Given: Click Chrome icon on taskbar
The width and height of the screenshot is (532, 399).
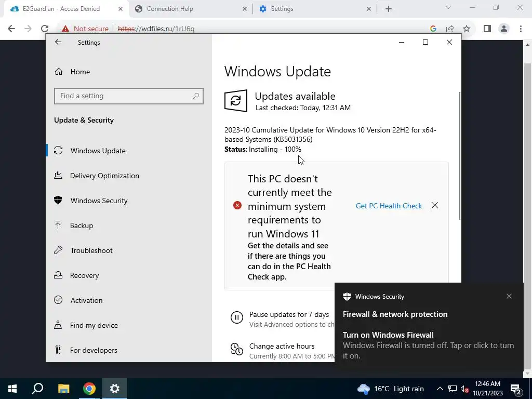Looking at the screenshot, I should click(x=89, y=389).
